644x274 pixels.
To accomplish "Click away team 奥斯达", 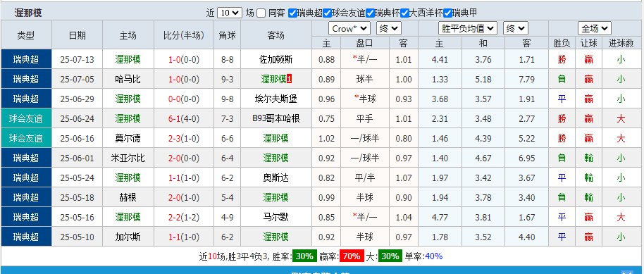I will 276,178.
